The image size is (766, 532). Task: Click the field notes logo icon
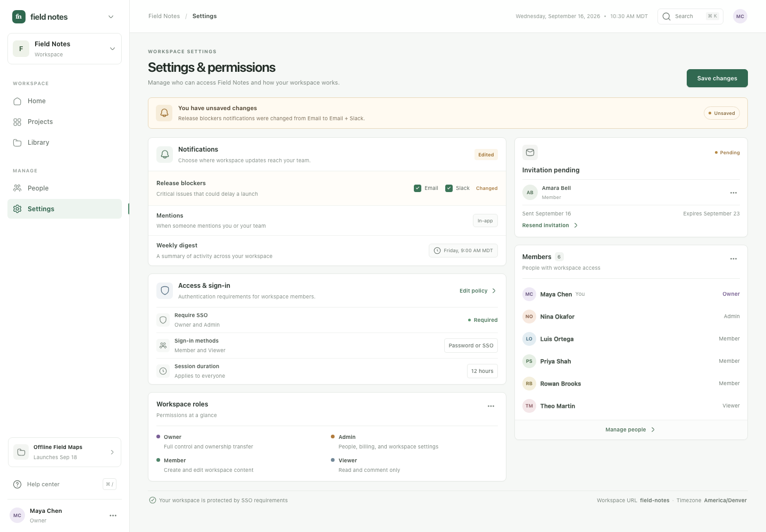tap(19, 16)
